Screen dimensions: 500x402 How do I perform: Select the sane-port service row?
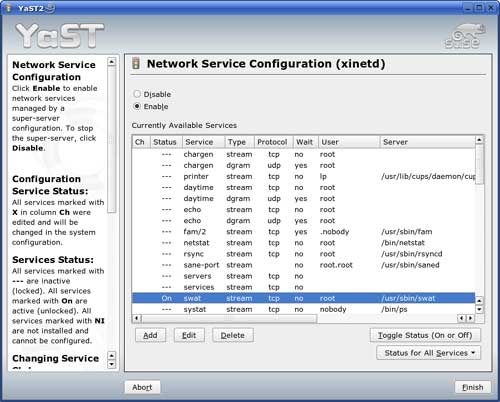[x=304, y=265]
